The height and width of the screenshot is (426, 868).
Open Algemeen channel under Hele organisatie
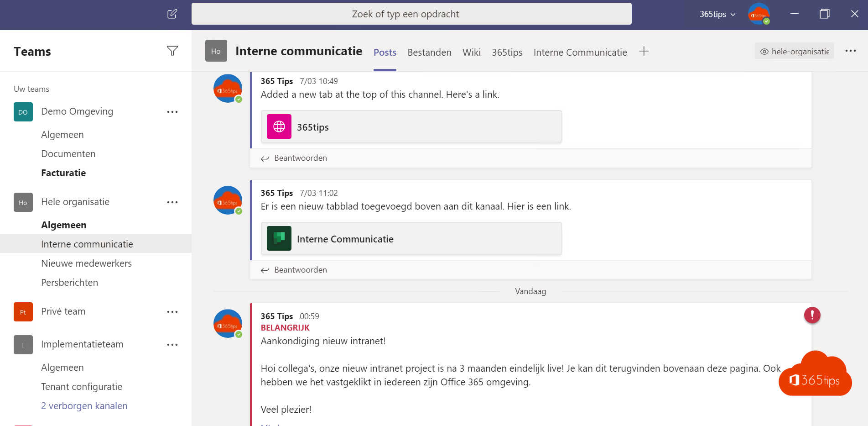click(x=64, y=225)
